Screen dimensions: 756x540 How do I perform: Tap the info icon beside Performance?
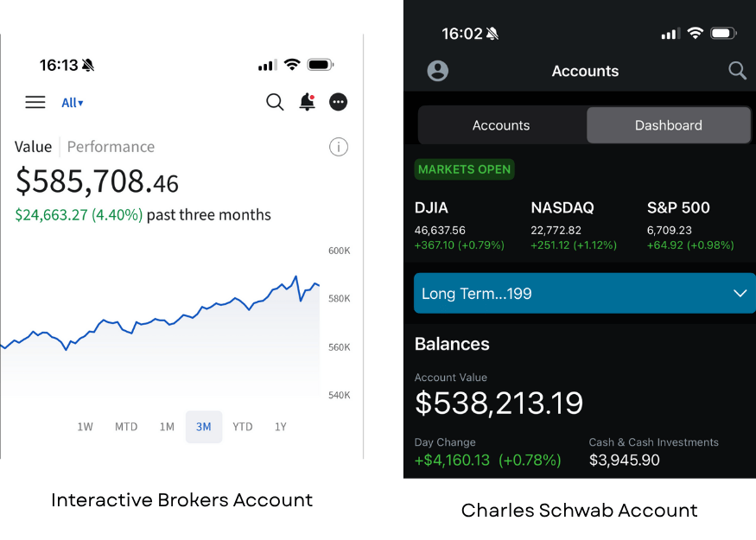[339, 147]
